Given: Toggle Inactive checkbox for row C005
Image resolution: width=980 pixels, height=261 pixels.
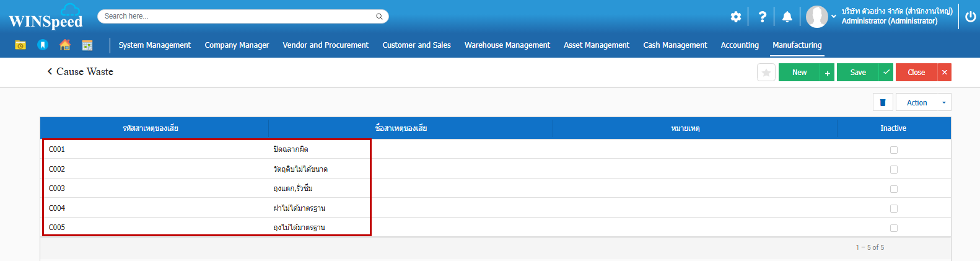Looking at the screenshot, I should click(x=893, y=228).
